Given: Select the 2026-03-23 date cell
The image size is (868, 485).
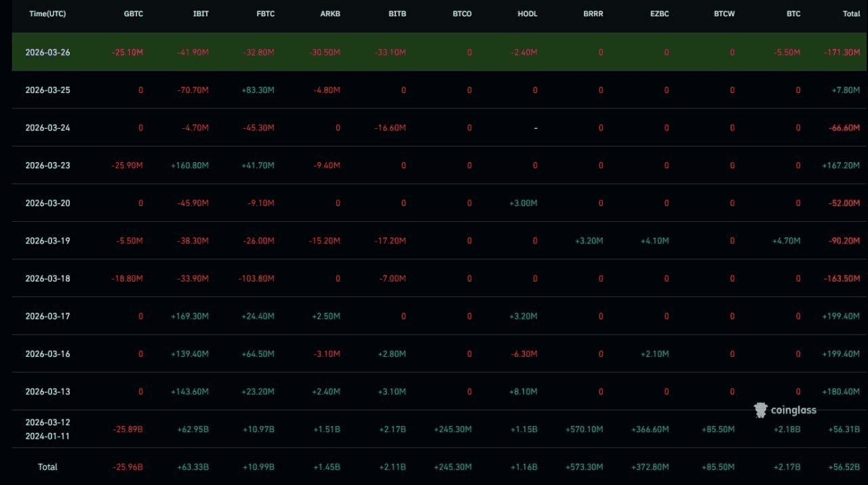Looking at the screenshot, I should click(47, 166).
